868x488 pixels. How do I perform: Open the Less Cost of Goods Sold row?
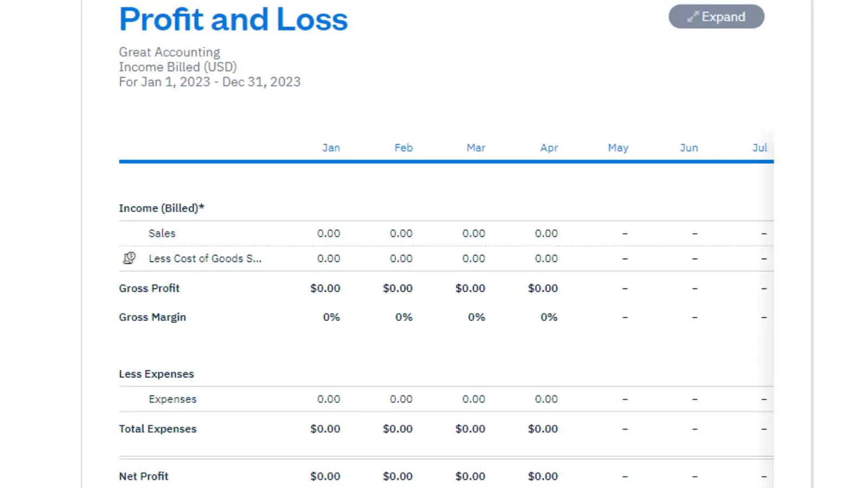pos(205,259)
